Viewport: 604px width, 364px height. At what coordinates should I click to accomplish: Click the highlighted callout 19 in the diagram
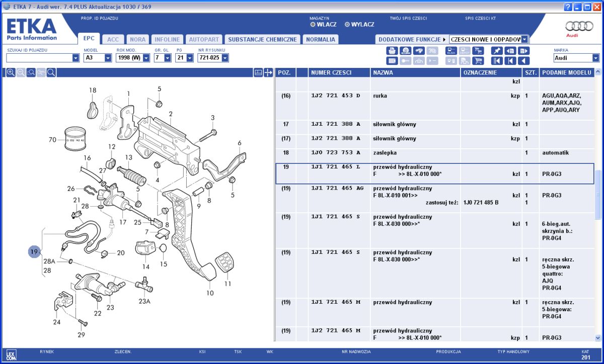pos(34,252)
